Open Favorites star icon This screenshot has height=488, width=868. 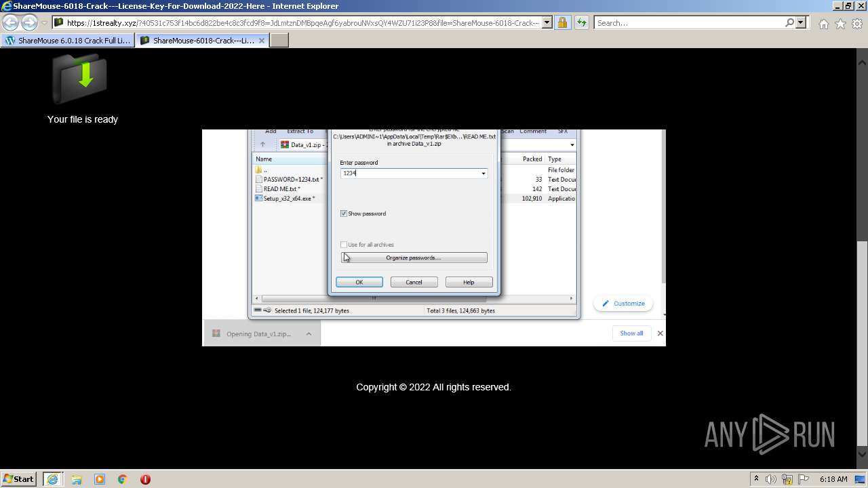coord(840,24)
